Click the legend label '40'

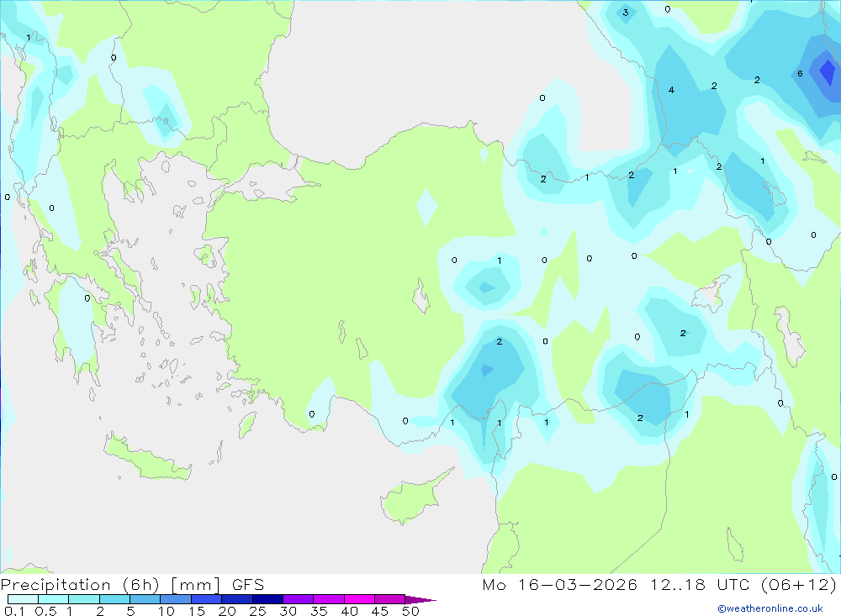pos(349,611)
